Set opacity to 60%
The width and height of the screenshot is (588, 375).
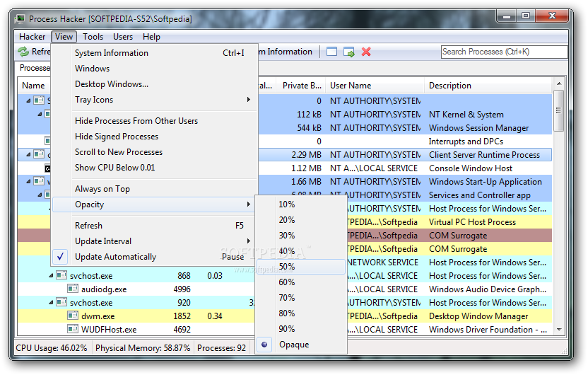pyautogui.click(x=302, y=282)
